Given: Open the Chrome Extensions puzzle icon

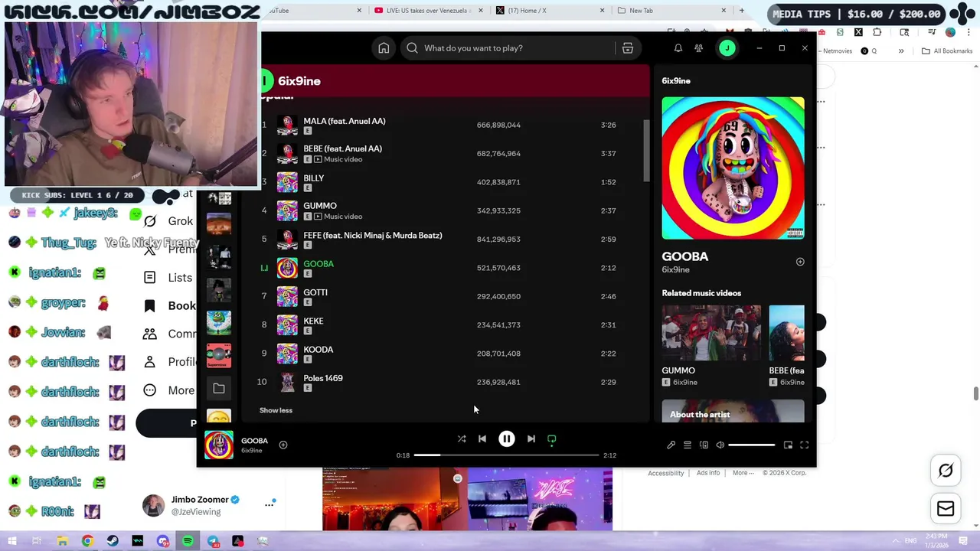Looking at the screenshot, I should [877, 32].
